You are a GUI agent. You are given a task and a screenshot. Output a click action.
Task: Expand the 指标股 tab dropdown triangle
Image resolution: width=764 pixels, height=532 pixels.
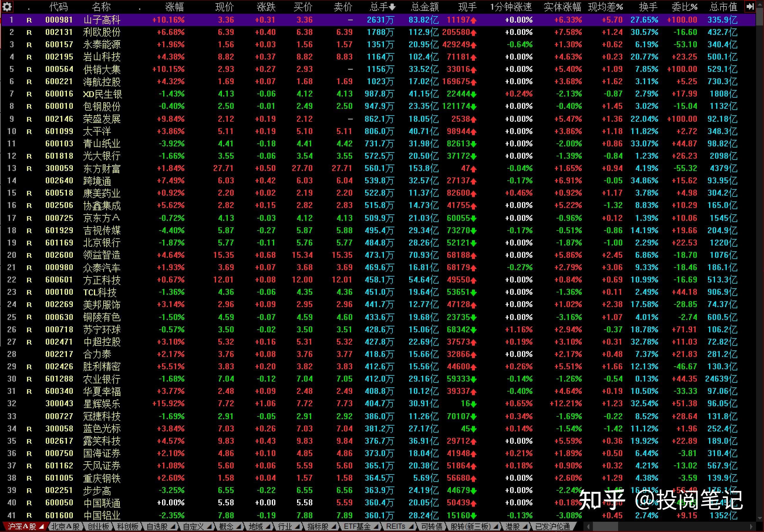click(334, 527)
